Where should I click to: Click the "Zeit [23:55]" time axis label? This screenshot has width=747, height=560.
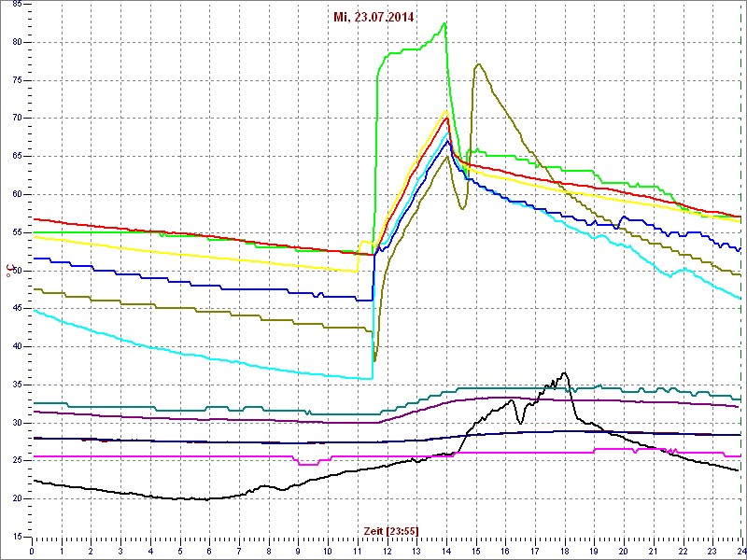point(391,530)
